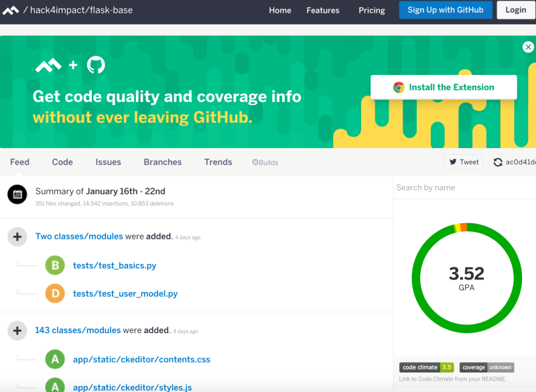Switch to the Issues tab
This screenshot has height=392, width=536.
(x=108, y=161)
